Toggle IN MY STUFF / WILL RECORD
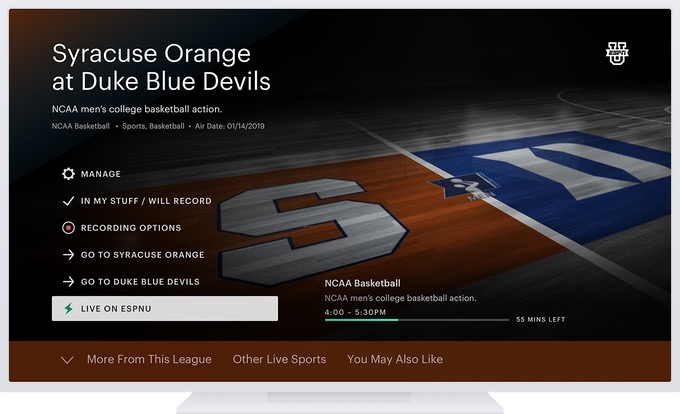 [146, 201]
